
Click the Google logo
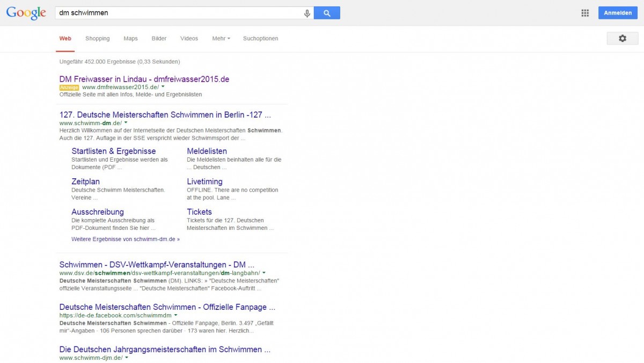26,13
